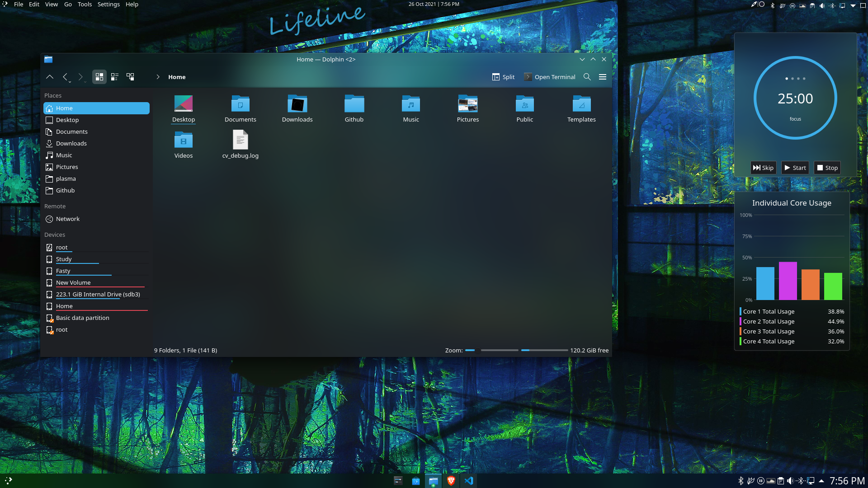Click the Open Terminal button
Viewport: 868px width, 488px height.
[x=550, y=77]
